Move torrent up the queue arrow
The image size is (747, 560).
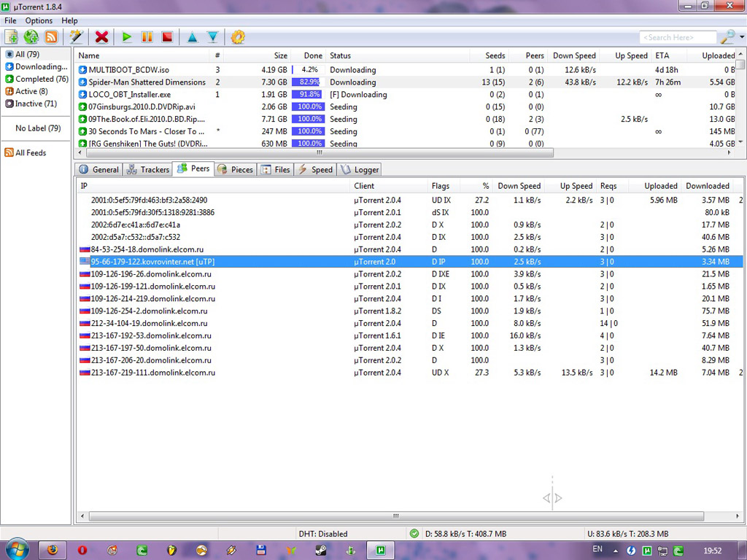[192, 37]
